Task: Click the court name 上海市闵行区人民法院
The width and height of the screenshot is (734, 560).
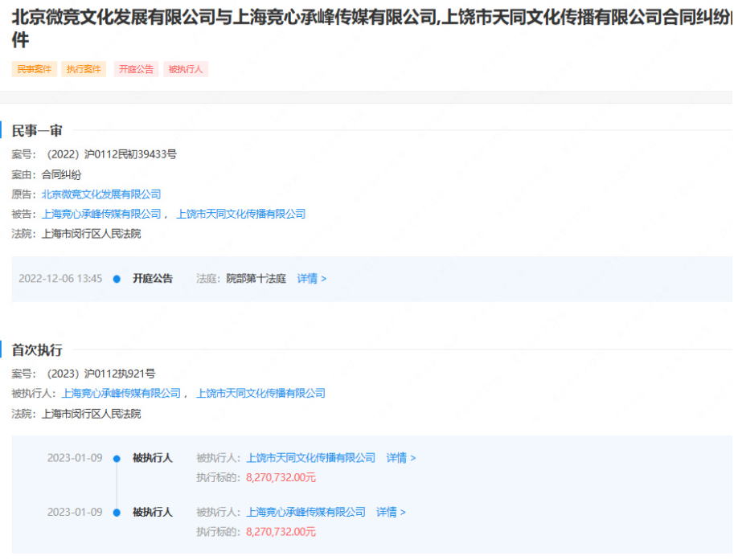Action: 92,234
